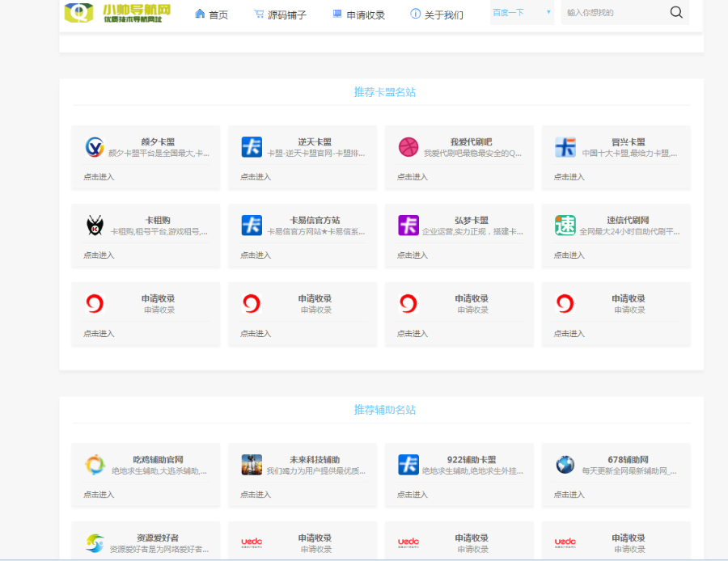Viewport: 728px width, 561px height.
Task: Click the 我爱代刷吧 pink ball icon
Action: 408,147
